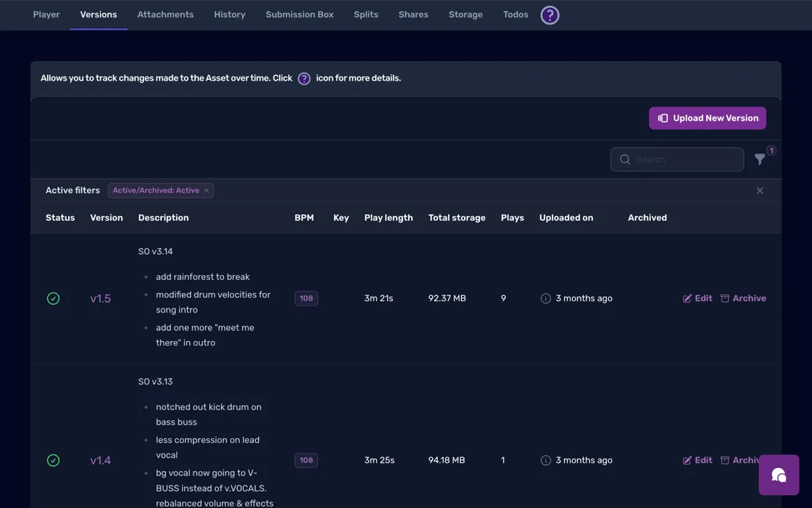Click the inline help icon in the info banner
The height and width of the screenshot is (508, 812).
[304, 78]
